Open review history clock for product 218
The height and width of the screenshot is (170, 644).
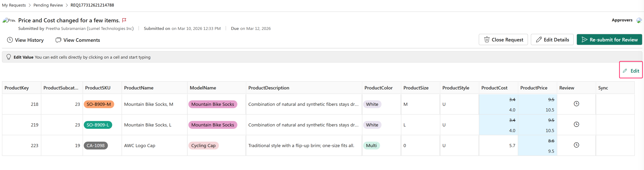click(576, 104)
